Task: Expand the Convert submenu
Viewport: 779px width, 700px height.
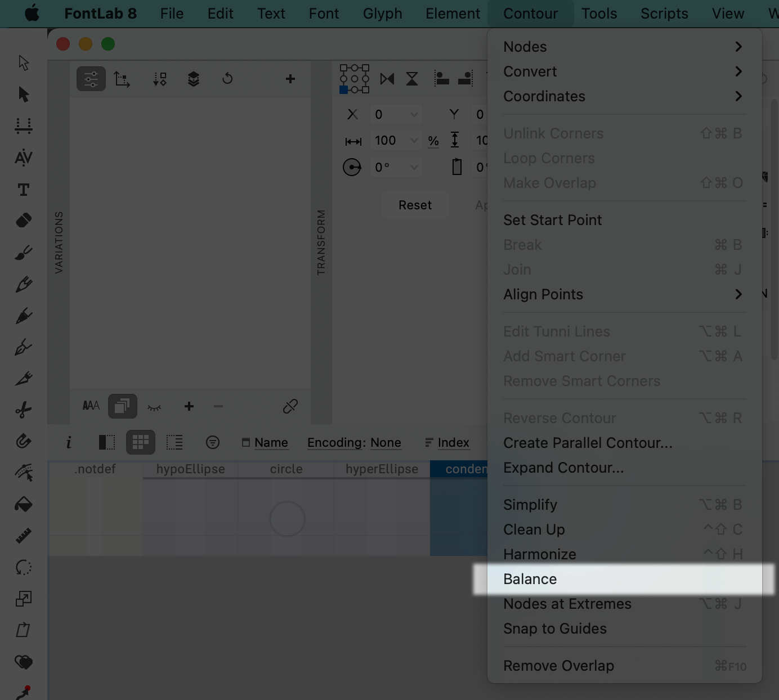Action: tap(625, 71)
